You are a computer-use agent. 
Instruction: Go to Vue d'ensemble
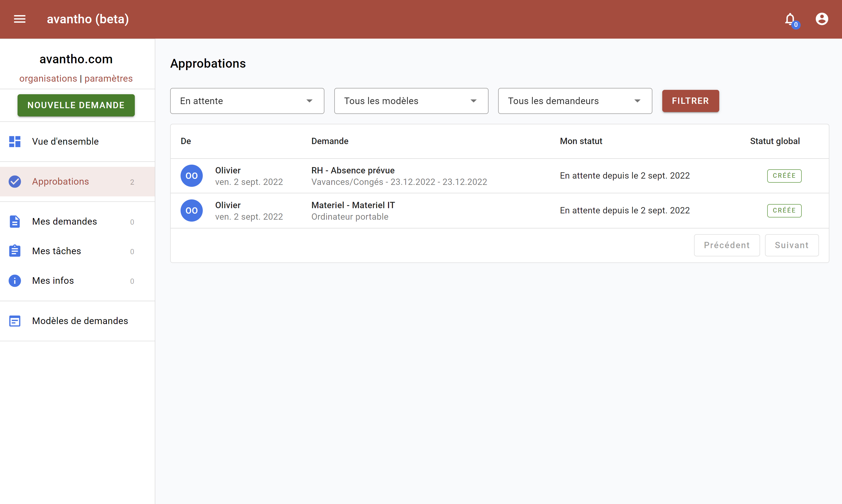coord(78,142)
